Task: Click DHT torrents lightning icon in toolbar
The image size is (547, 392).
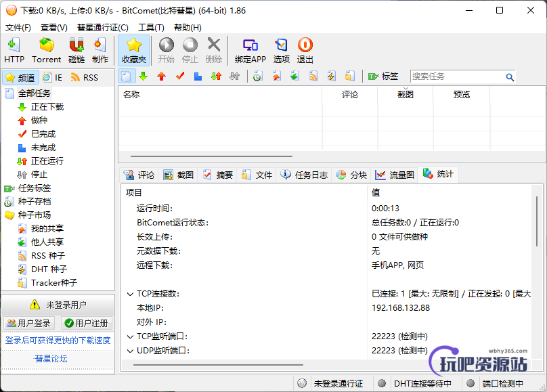Action: point(332,77)
